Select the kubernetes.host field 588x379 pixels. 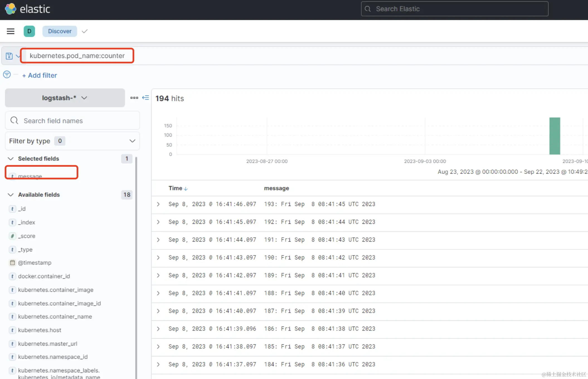40,330
